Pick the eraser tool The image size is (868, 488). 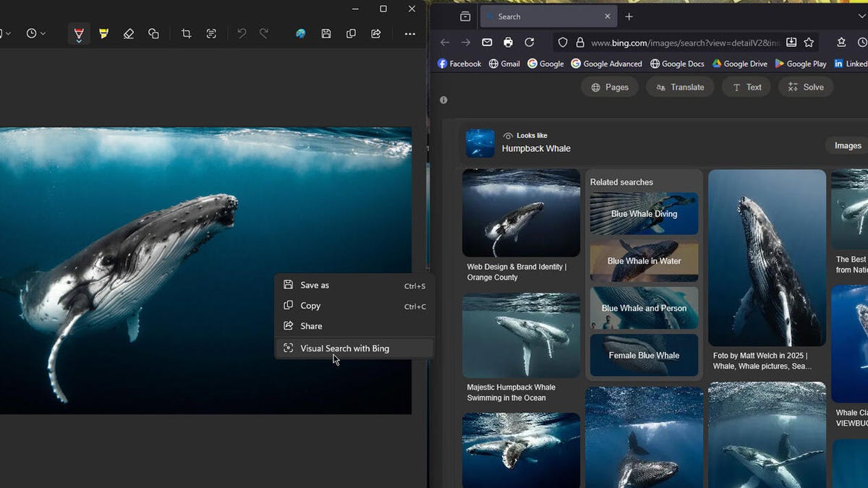[129, 34]
